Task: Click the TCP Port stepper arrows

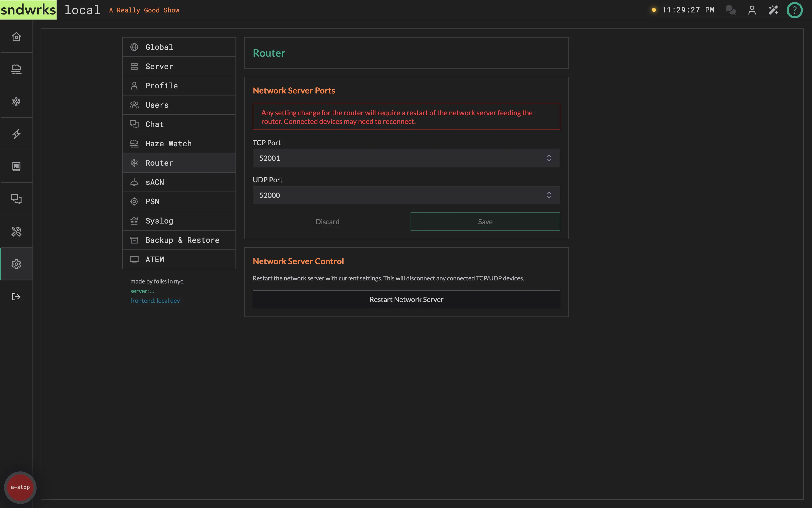Action: point(549,158)
